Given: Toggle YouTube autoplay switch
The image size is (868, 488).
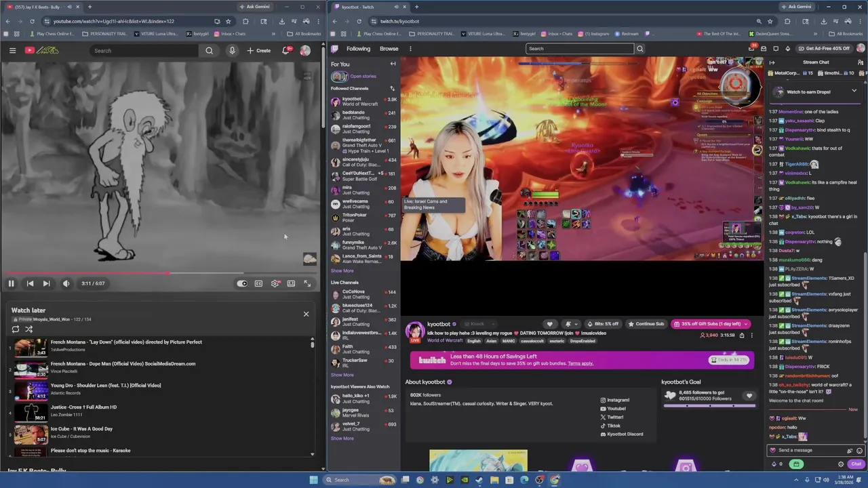Looking at the screenshot, I should click(x=242, y=283).
